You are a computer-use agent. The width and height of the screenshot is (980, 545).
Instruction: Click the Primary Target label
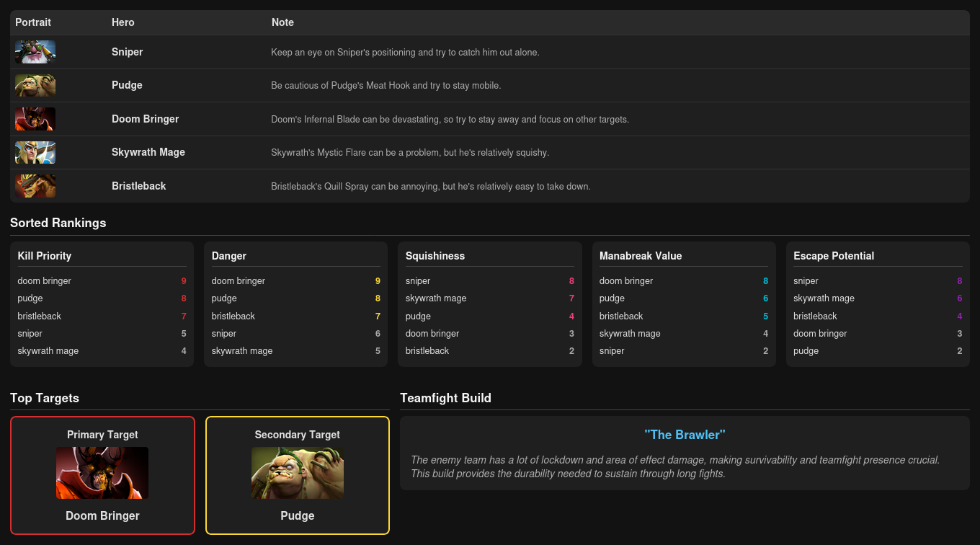(x=102, y=435)
